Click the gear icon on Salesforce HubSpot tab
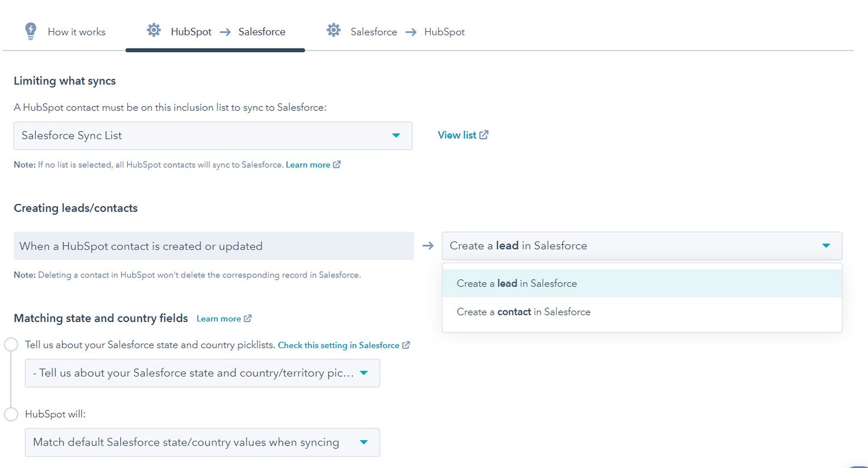The image size is (868, 468). click(x=333, y=31)
